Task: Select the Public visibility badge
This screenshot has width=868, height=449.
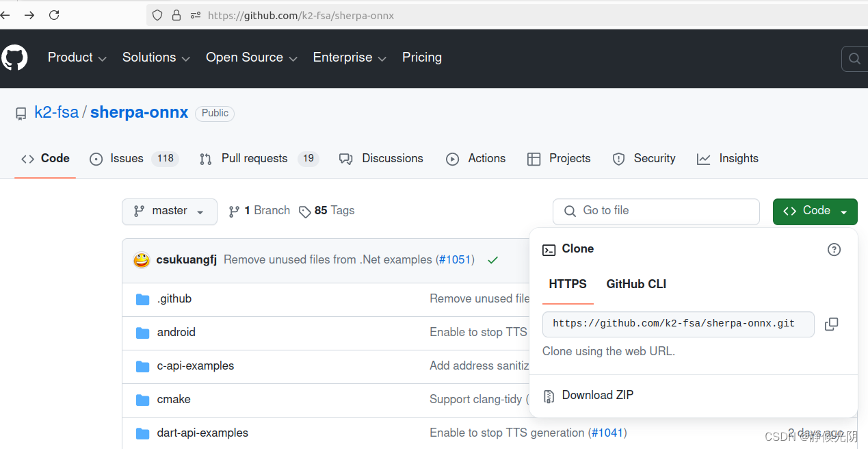Action: 215,114
